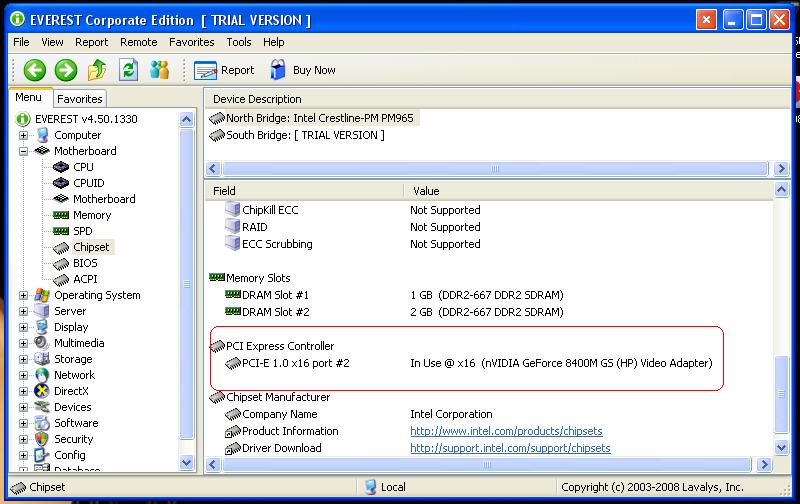
Task: Click the Devices icon in tree
Action: (x=42, y=407)
